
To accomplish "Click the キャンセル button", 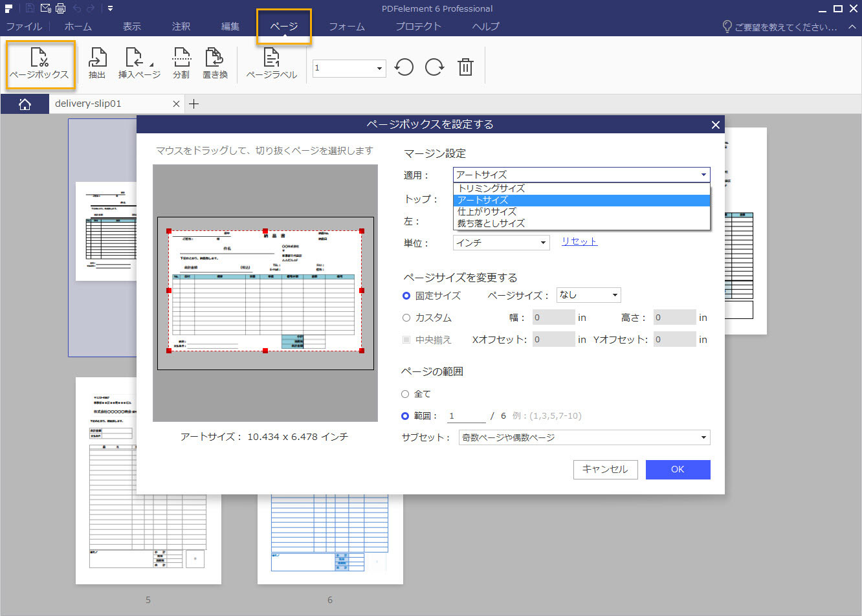I will click(x=605, y=470).
